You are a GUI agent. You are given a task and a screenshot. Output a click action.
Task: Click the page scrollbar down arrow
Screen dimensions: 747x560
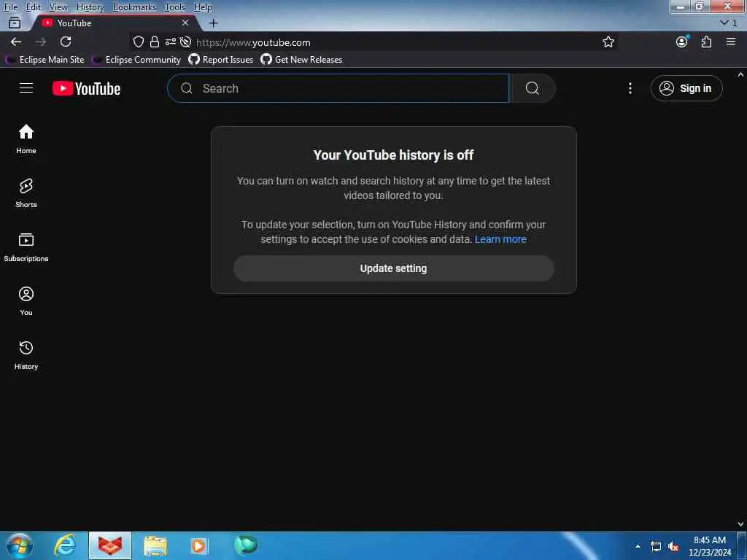pos(740,524)
